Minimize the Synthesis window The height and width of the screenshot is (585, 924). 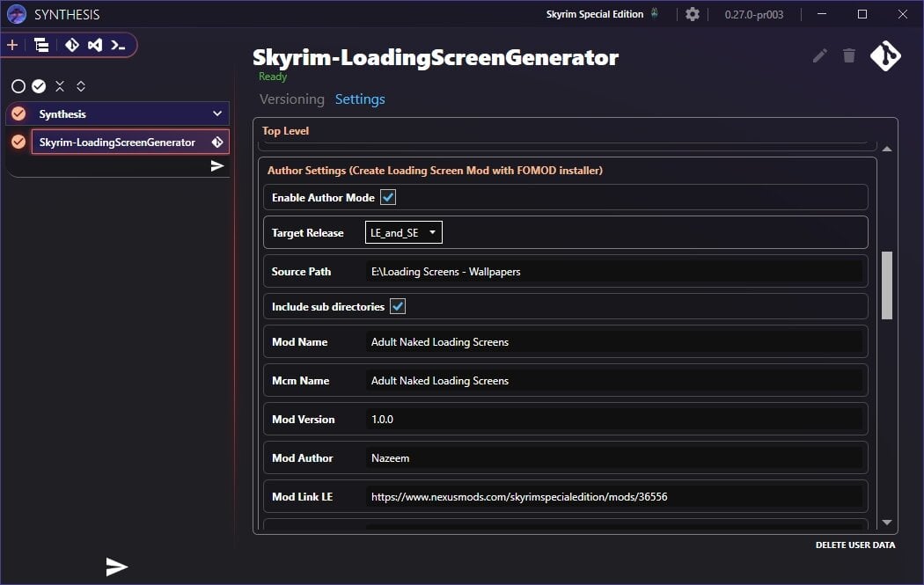[821, 14]
